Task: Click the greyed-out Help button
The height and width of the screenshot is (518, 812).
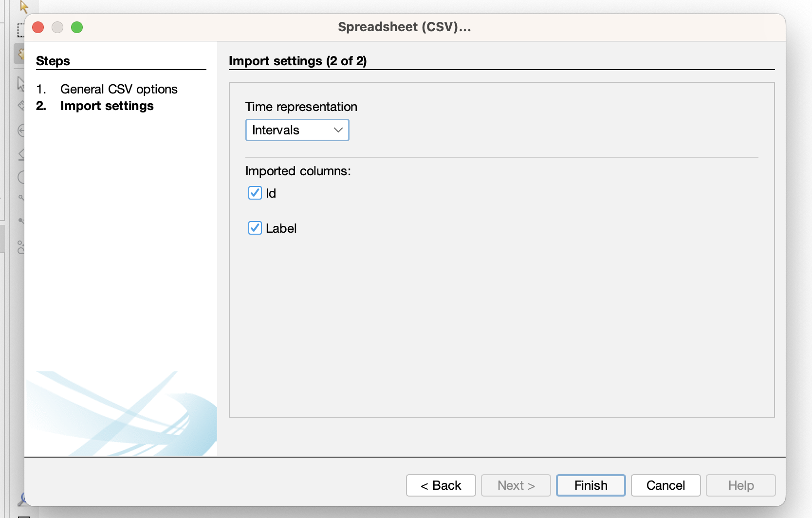Action: [740, 485]
